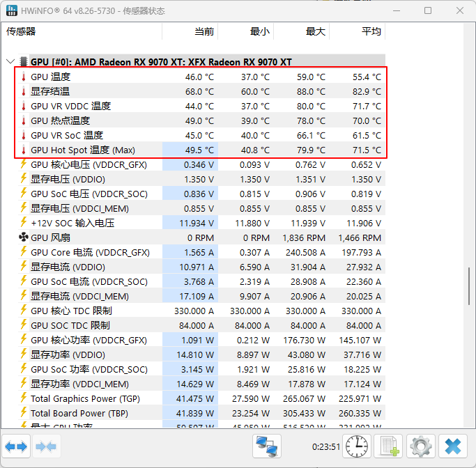Select 显存电流 (VDDIO) row label

pyautogui.click(x=68, y=267)
